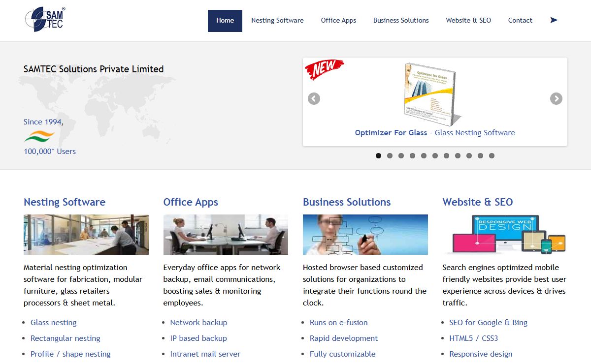This screenshot has height=364, width=591.
Task: Select the third carousel dot
Action: pyautogui.click(x=401, y=155)
